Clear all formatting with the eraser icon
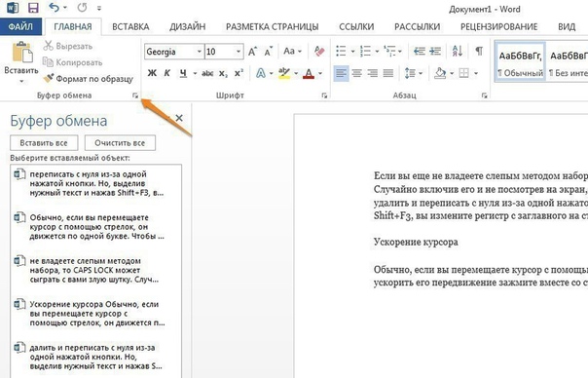Screen dimensions: 588x378 (x=319, y=51)
